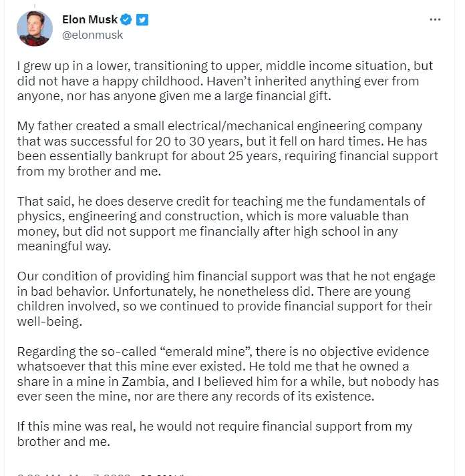Click the square Twitter bird badge
Image resolution: width=465 pixels, height=476 pixels.
tap(142, 20)
